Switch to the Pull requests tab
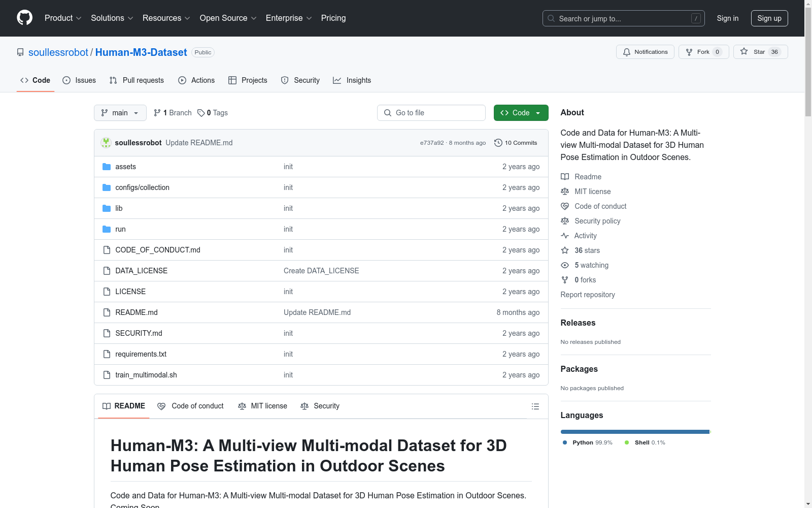 tap(137, 80)
